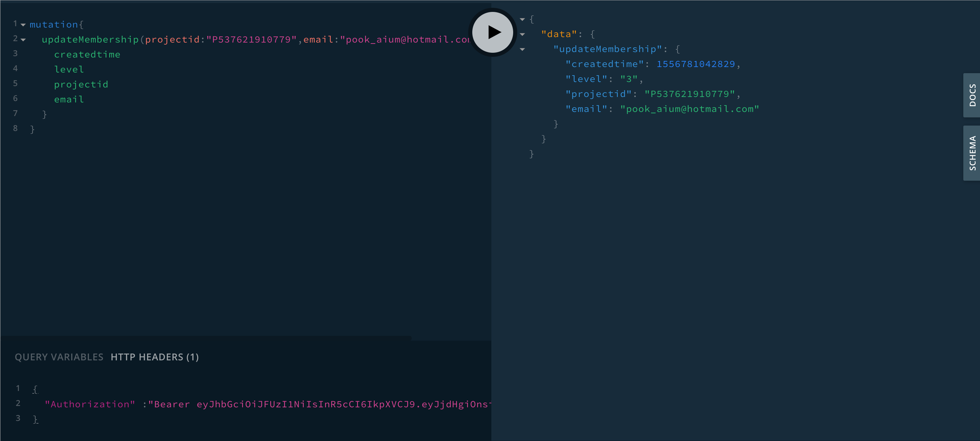The width and height of the screenshot is (980, 441).
Task: Click the Bearer token value in headers
Action: (319, 404)
